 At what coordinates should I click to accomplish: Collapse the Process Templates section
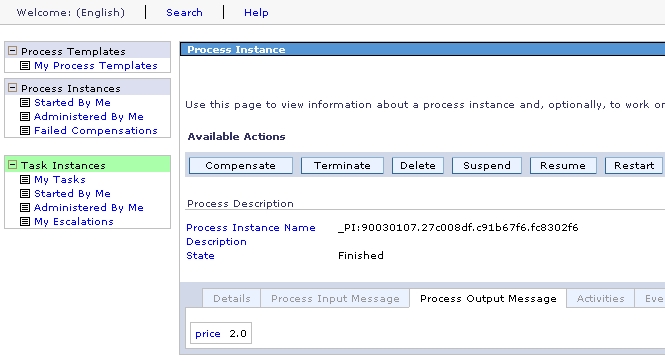(12, 51)
